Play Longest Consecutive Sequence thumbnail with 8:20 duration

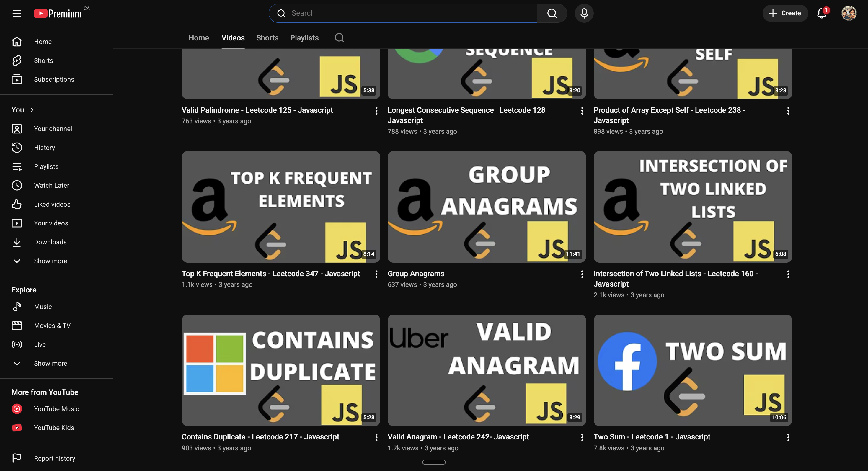click(x=487, y=74)
